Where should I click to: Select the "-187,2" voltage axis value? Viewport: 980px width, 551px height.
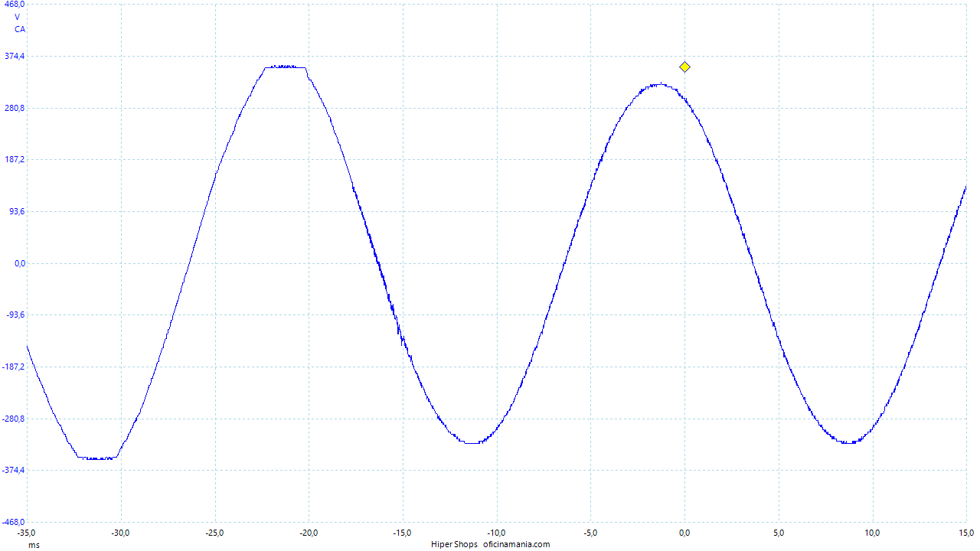(x=14, y=367)
